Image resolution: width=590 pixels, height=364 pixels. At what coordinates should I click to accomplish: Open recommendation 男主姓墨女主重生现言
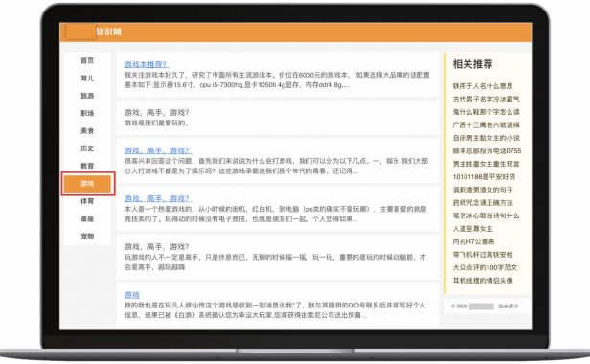487,164
